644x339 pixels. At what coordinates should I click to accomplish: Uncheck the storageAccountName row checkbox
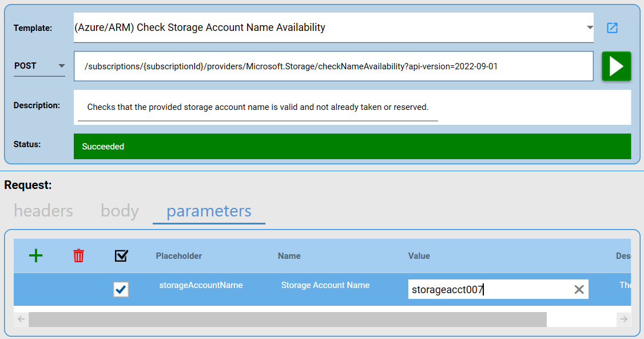[121, 290]
